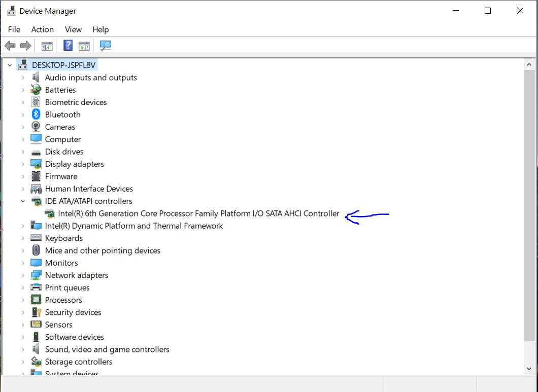Minimize the Device Manager window
The width and height of the screenshot is (538, 392).
point(456,11)
